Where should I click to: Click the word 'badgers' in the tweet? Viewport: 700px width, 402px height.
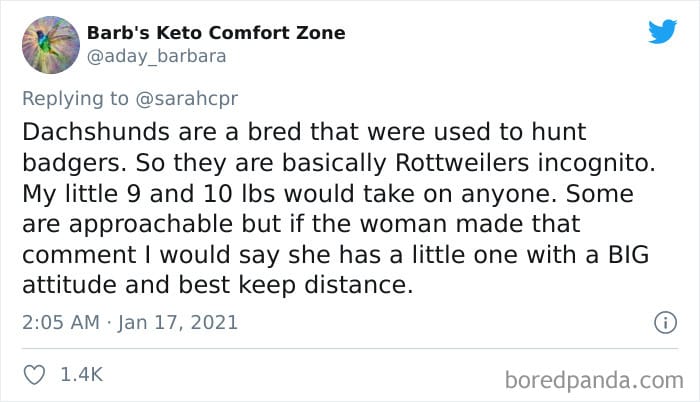pos(71,163)
